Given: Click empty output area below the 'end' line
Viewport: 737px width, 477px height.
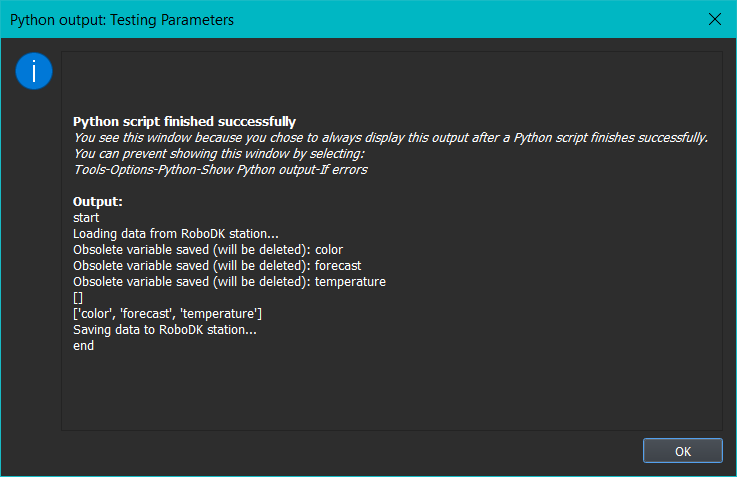Looking at the screenshot, I should click(x=390, y=390).
